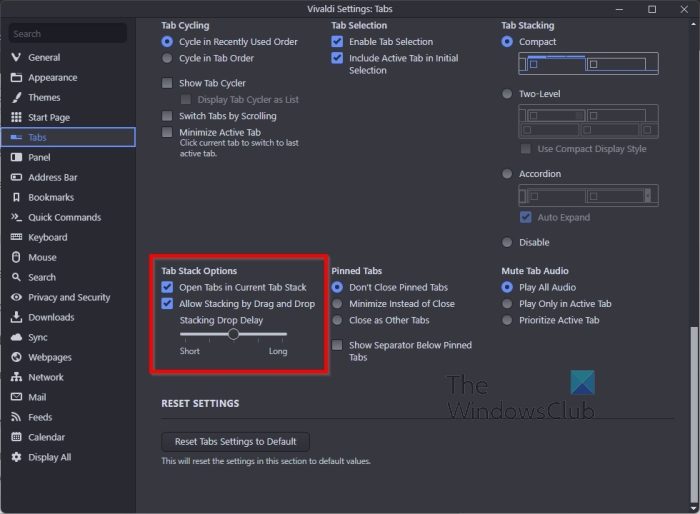
Task: Click the Quick Commands chevron icon
Action: (16, 217)
